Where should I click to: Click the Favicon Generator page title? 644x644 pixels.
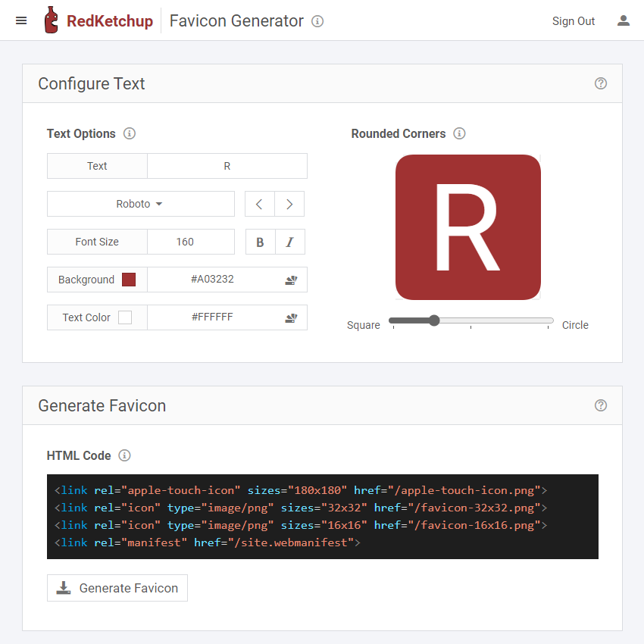[x=236, y=21]
